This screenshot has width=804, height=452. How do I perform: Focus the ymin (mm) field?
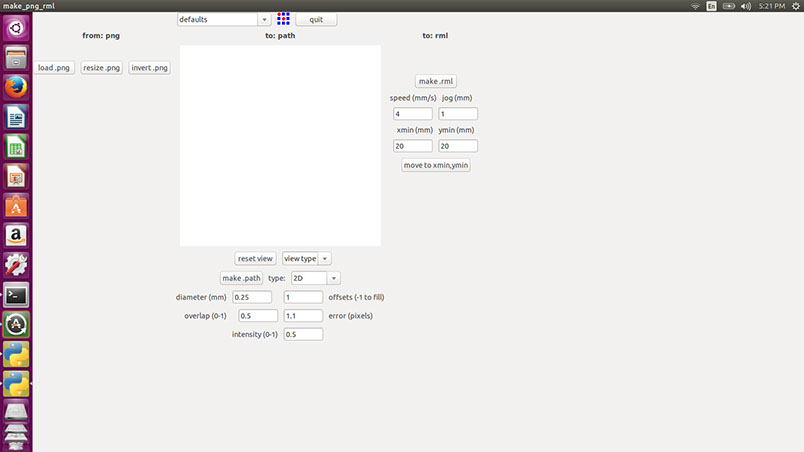(458, 146)
